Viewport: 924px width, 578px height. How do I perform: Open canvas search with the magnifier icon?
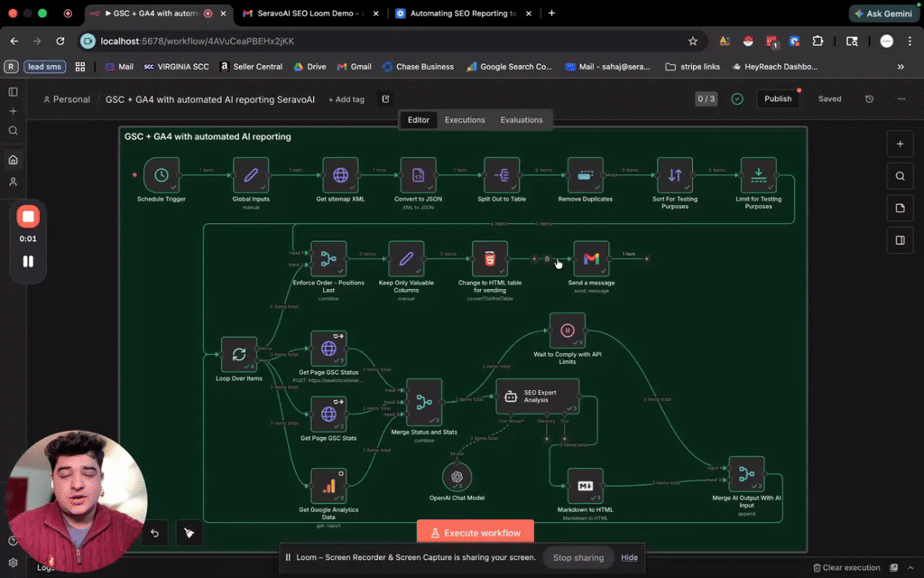pyautogui.click(x=900, y=175)
